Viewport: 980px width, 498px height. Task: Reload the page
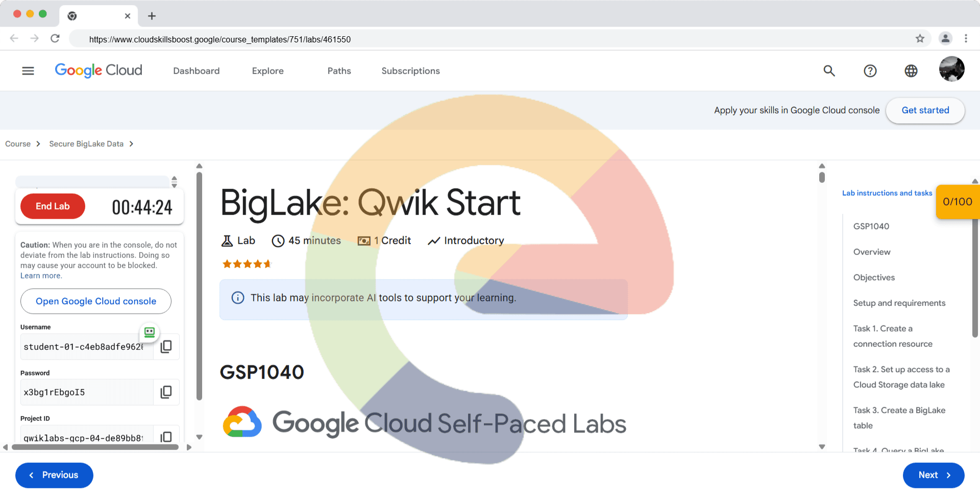tap(55, 38)
